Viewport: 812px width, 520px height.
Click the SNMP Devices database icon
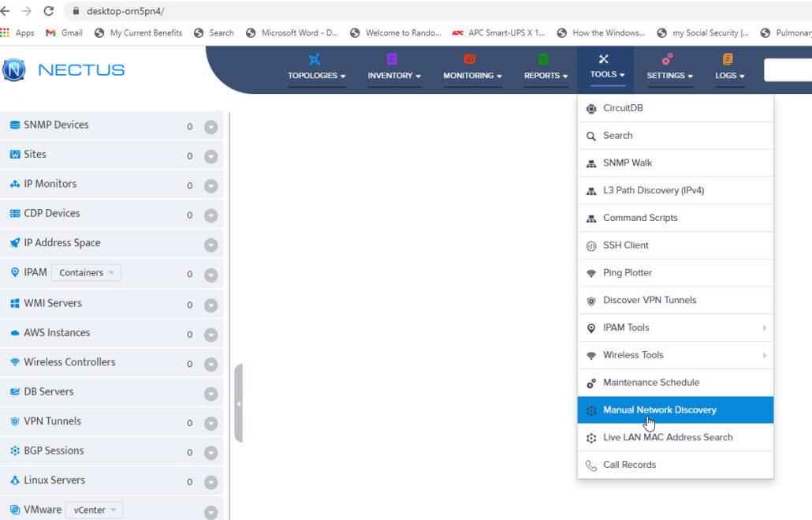(15, 125)
